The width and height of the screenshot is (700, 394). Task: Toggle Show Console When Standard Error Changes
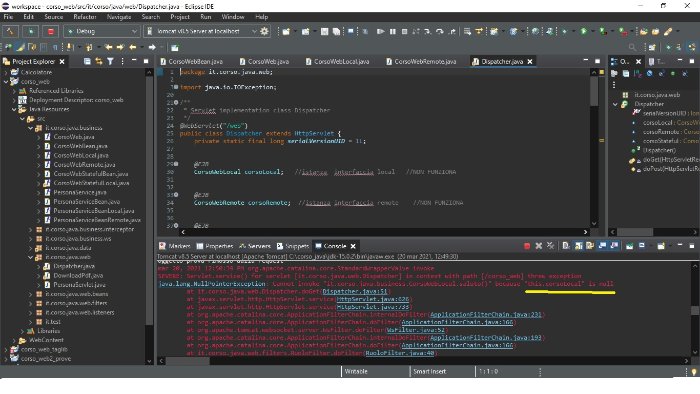614,246
